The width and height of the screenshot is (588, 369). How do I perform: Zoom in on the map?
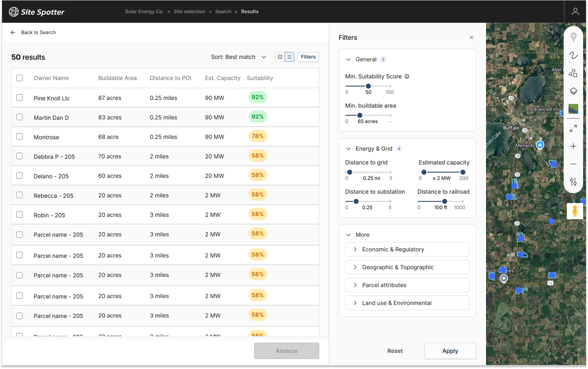click(x=573, y=146)
